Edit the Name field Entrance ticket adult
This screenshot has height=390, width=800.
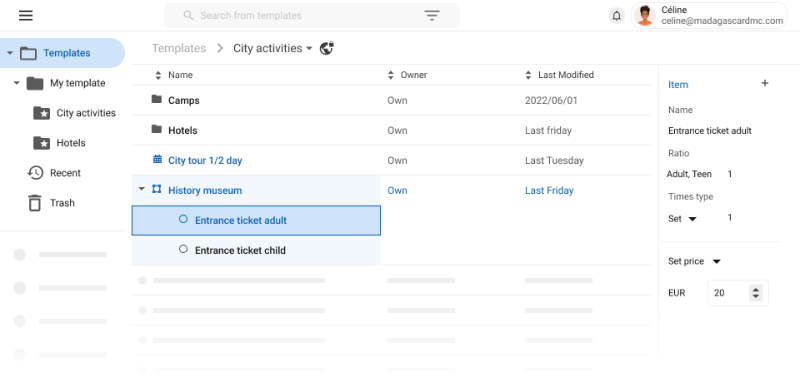coord(710,131)
